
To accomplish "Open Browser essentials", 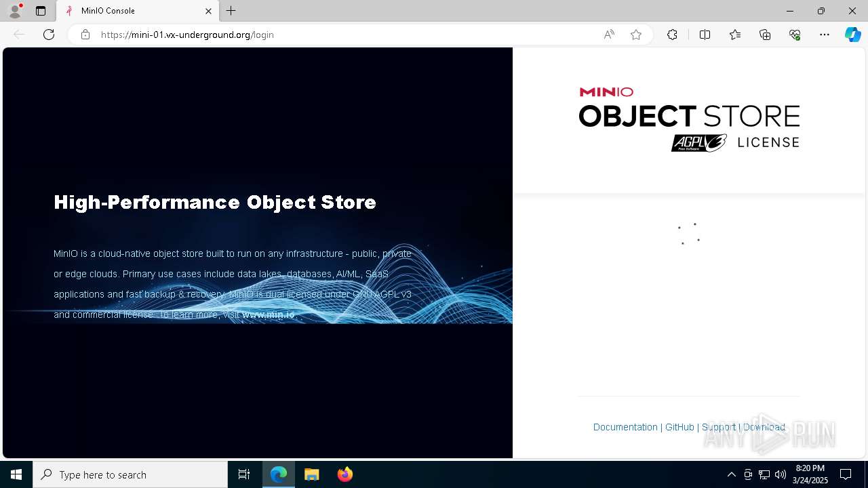I will click(x=795, y=35).
